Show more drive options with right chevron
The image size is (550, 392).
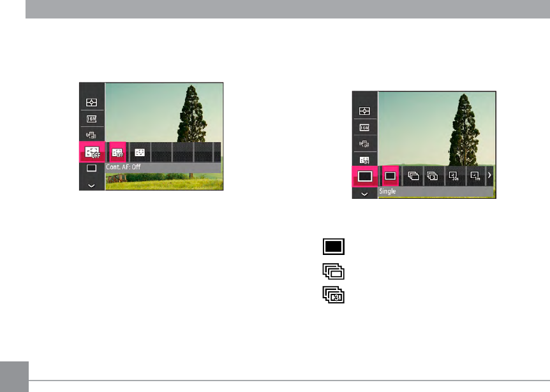point(489,175)
